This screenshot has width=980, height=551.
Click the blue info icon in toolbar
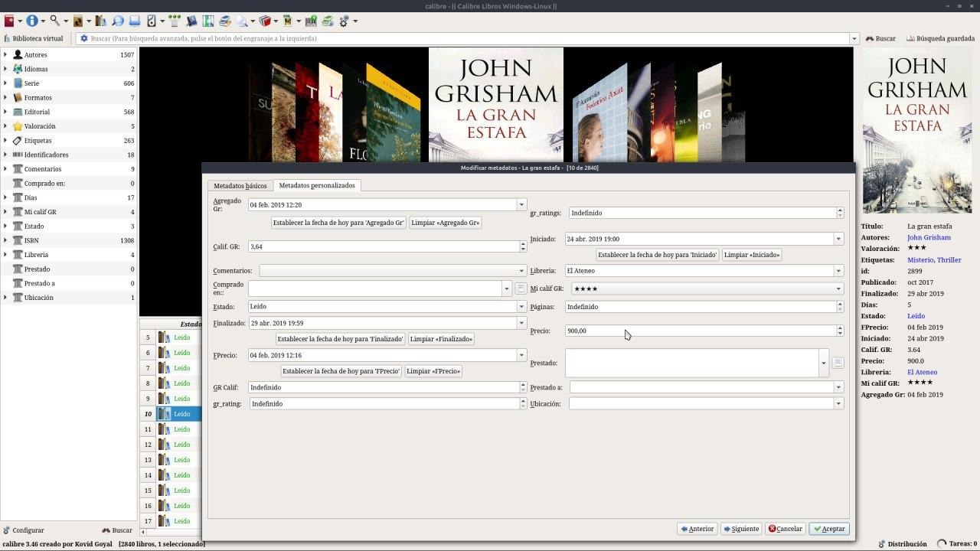32,21
